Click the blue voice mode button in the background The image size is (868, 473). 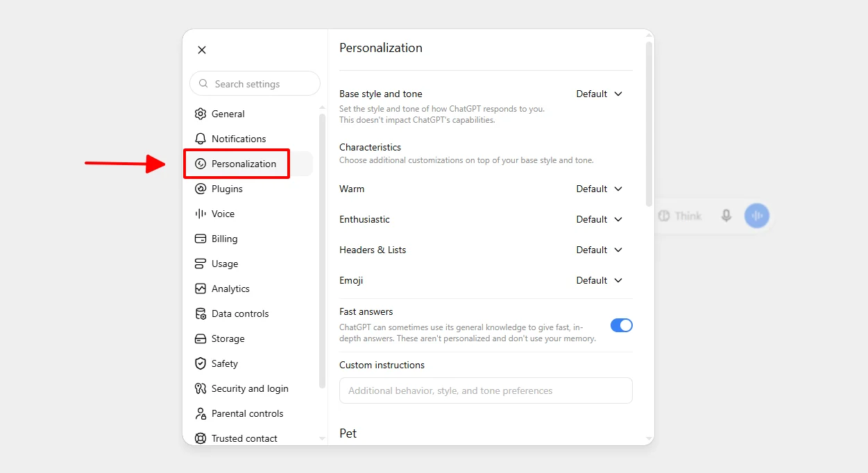click(x=757, y=216)
